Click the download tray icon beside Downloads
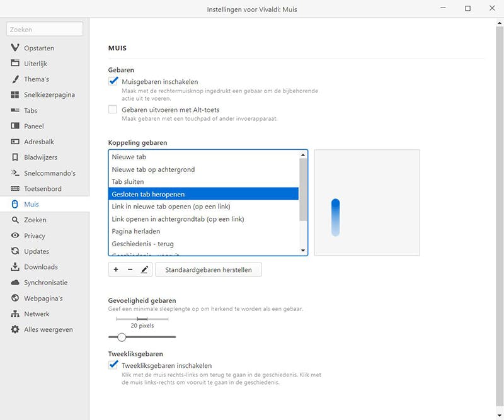Image resolution: width=504 pixels, height=420 pixels. point(14,267)
